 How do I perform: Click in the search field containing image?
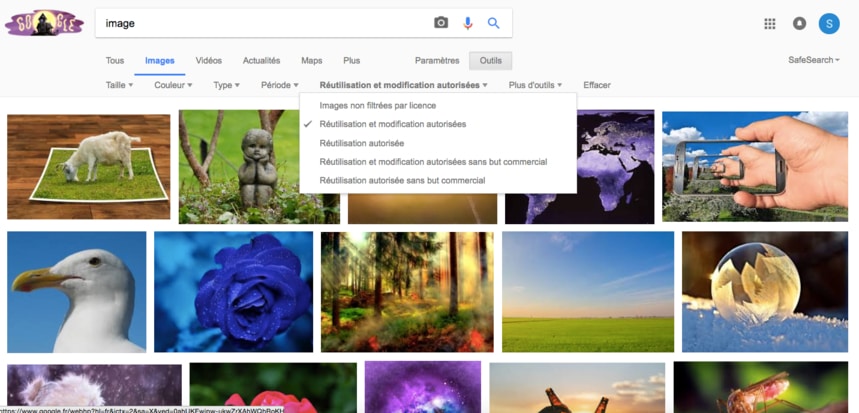click(x=260, y=23)
